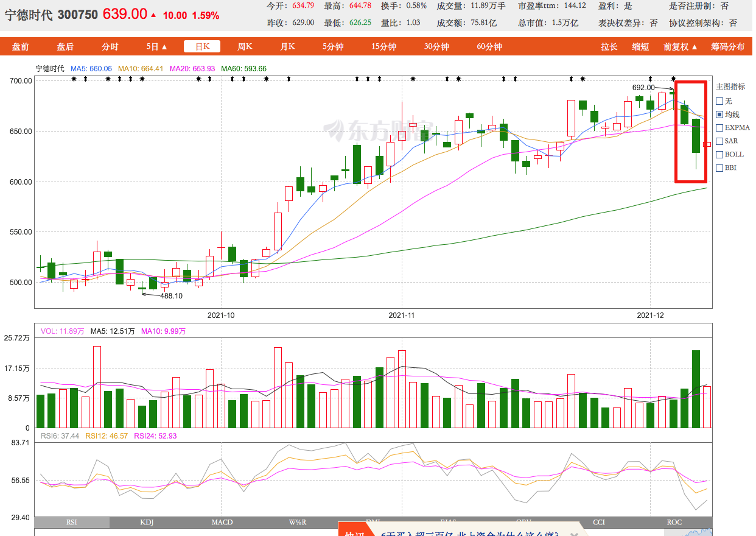Check the SAR indicator option

coord(719,141)
